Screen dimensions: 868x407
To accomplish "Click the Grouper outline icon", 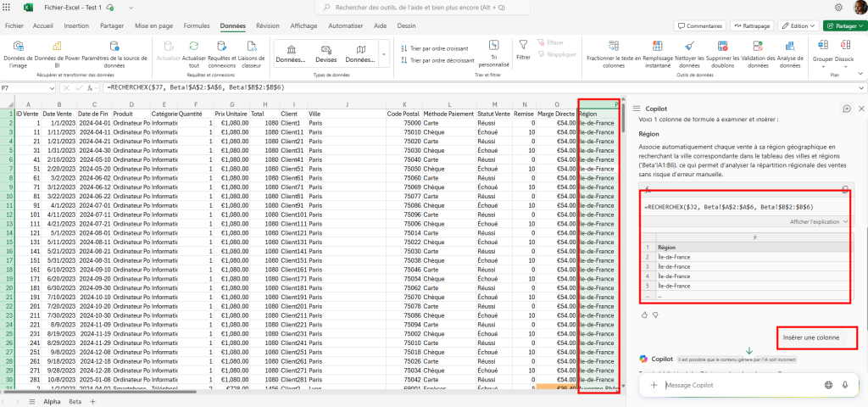I will tap(822, 46).
